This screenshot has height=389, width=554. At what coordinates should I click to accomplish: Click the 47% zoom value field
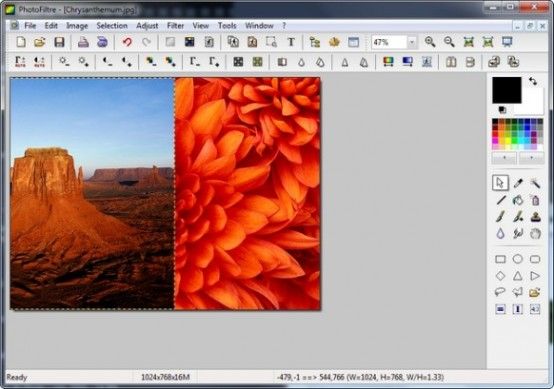point(390,42)
